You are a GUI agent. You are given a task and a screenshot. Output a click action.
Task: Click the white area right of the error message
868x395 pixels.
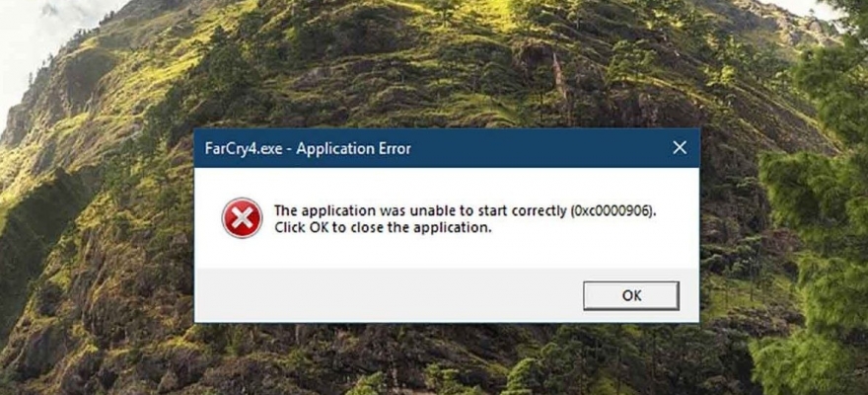coord(676,219)
